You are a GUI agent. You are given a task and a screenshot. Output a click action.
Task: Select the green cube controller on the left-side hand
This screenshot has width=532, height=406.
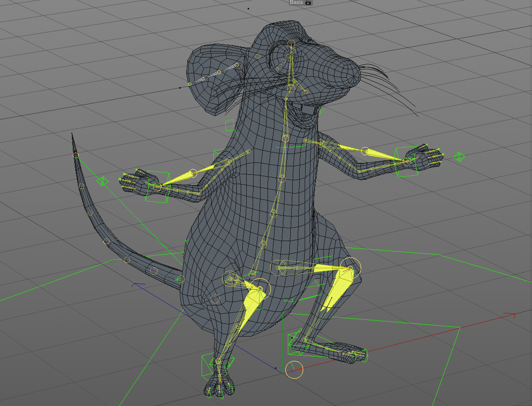coord(157,187)
